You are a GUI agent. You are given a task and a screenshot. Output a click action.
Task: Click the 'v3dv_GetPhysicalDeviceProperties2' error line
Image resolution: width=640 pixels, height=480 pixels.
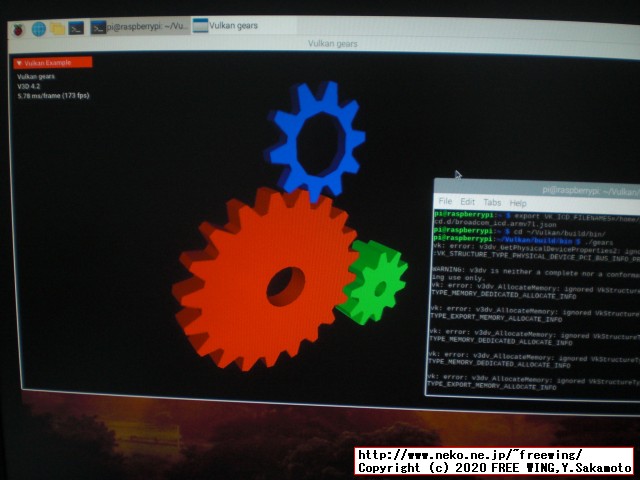(x=536, y=249)
